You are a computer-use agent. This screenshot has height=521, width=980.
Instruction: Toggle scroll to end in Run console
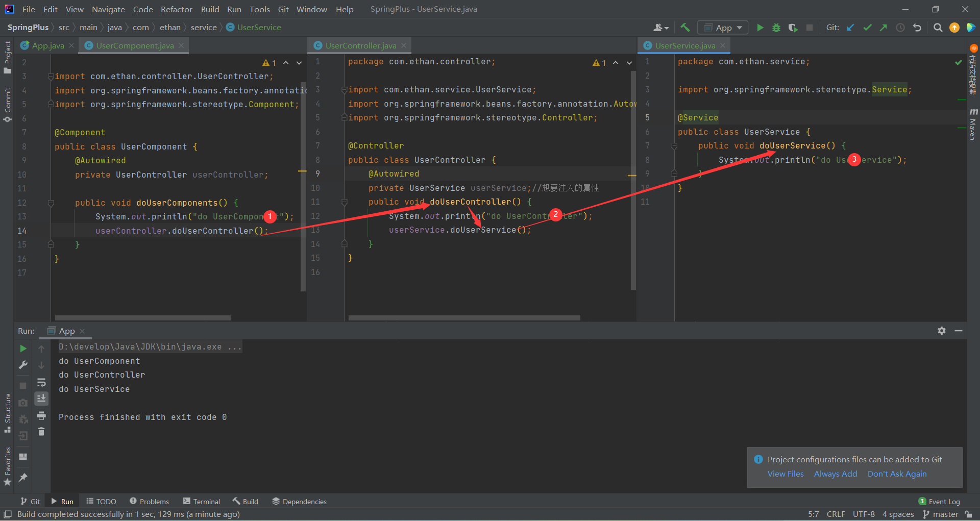41,398
